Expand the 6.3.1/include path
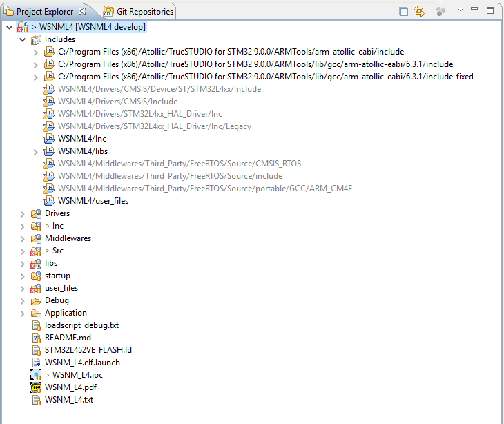The width and height of the screenshot is (504, 424). [36, 65]
